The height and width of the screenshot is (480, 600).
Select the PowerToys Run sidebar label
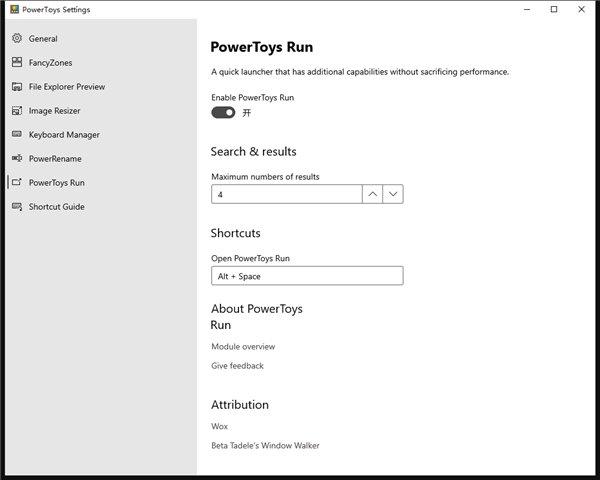57,183
